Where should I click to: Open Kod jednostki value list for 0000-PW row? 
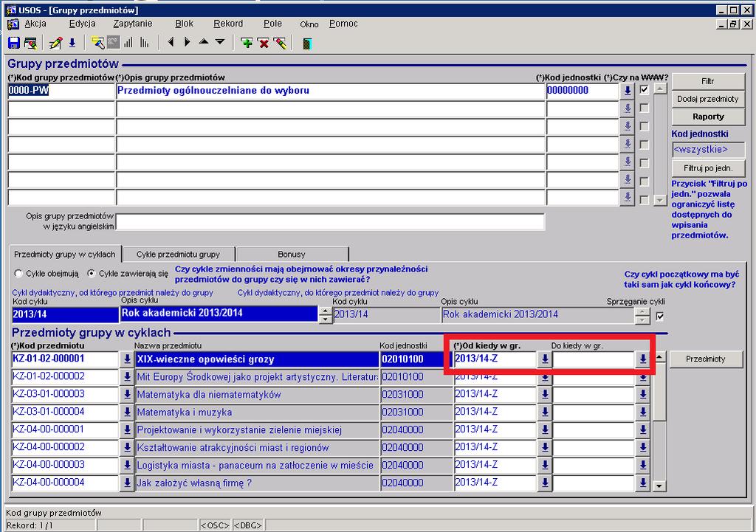628,91
